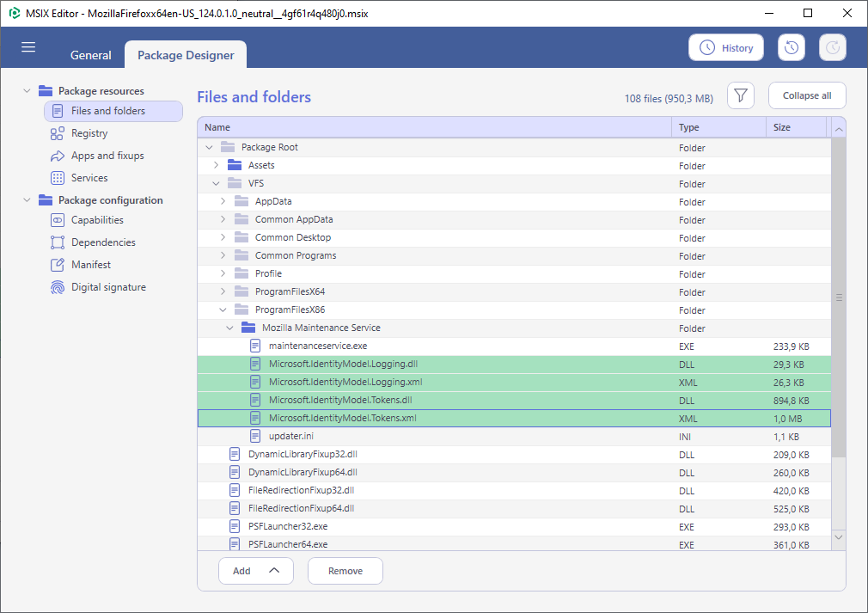Select the Microsoft.IdentityModel.Logging.xml row
The image size is (868, 613).
tap(514, 382)
